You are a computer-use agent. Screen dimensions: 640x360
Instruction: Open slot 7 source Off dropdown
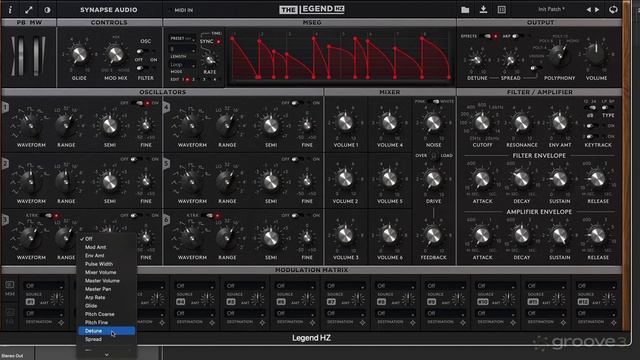coord(345,286)
